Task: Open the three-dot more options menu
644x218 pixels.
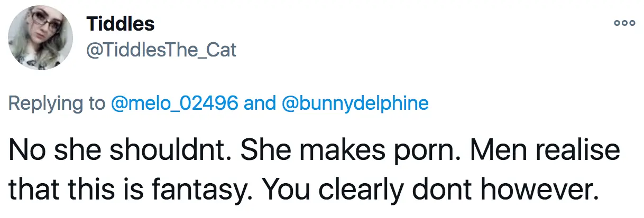Action: point(623,24)
